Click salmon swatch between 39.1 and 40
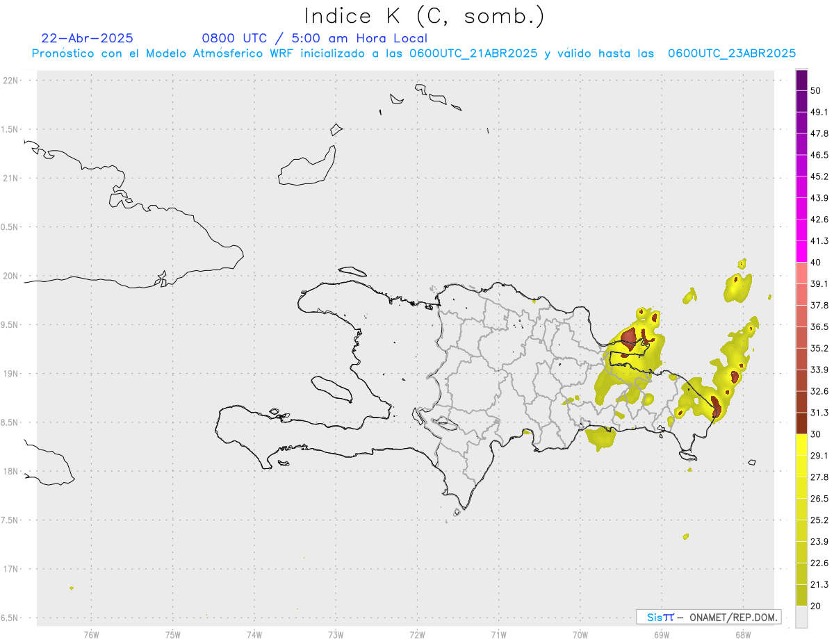The height and width of the screenshot is (644, 834). coord(801,273)
